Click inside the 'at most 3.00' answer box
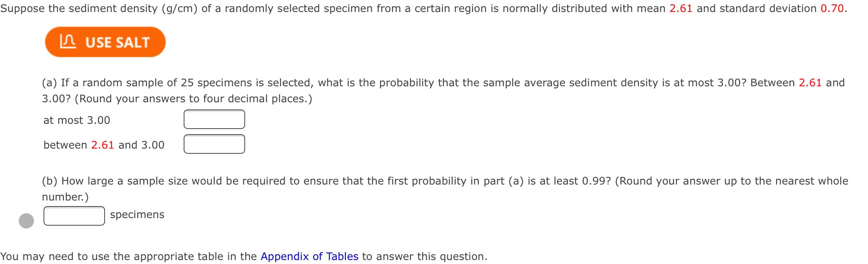 (x=214, y=119)
